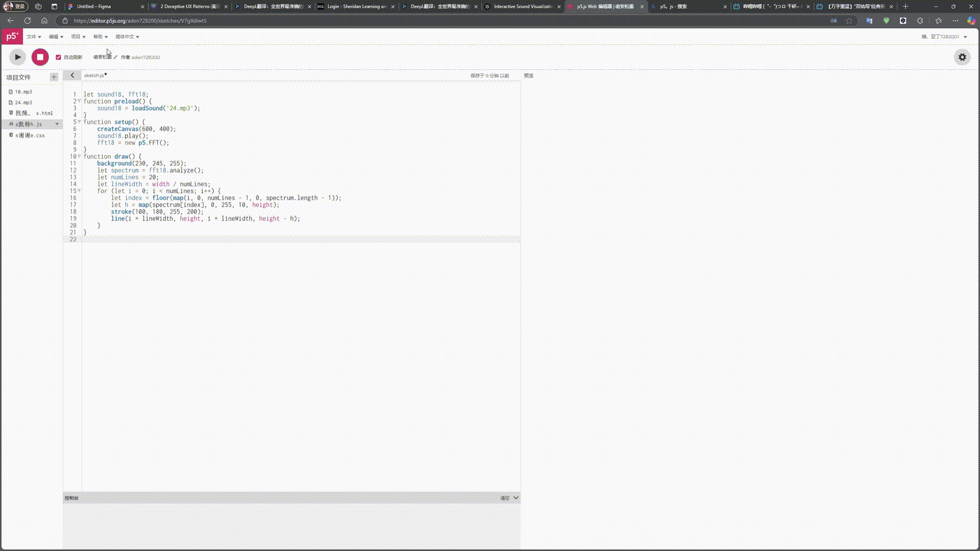Open options arrow for selected js file

tap(57, 124)
